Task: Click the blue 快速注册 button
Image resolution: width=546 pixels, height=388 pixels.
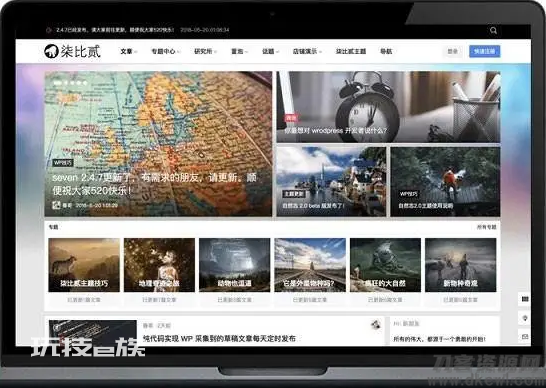Action: [484, 52]
